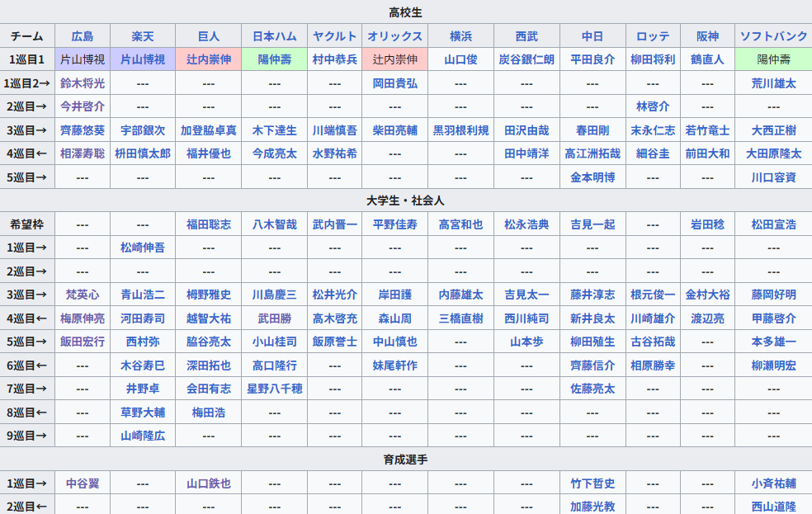Open player 炭谷銀仁朗
The image size is (812, 514).
pyautogui.click(x=526, y=59)
